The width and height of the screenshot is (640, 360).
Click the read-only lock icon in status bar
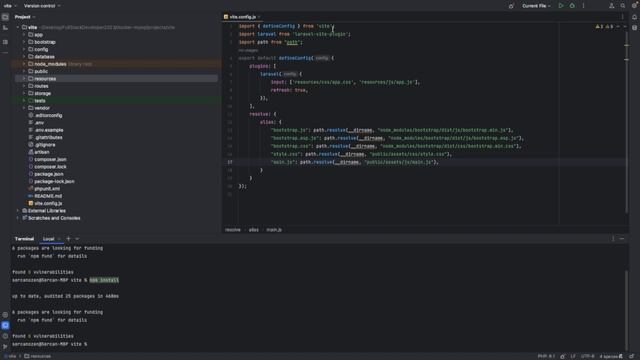click(562, 356)
